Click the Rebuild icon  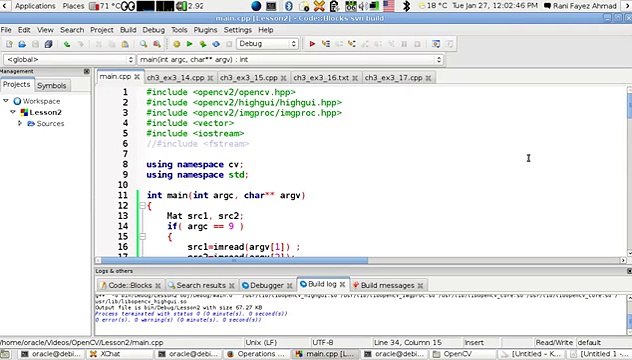[x=216, y=44]
